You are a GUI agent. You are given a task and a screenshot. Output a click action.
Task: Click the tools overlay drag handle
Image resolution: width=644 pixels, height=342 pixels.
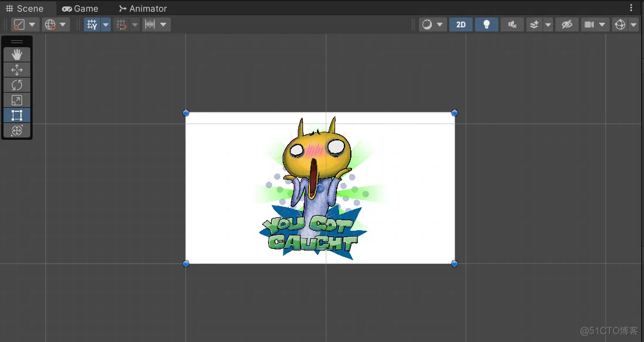[17, 41]
